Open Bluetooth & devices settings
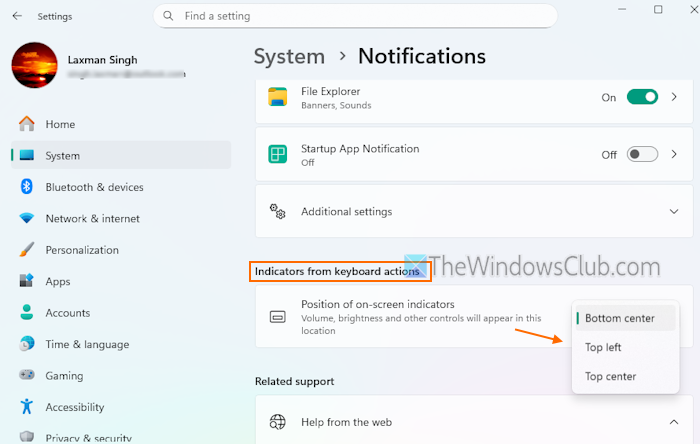The height and width of the screenshot is (444, 700). coord(121,187)
